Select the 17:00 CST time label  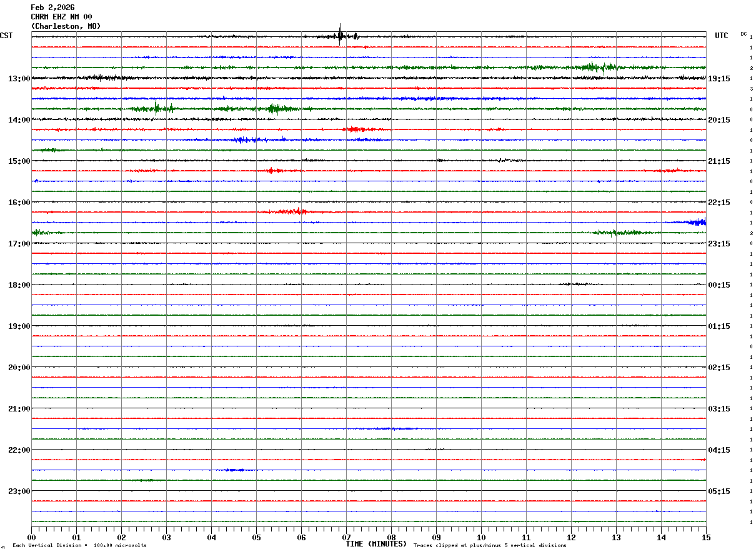19,244
